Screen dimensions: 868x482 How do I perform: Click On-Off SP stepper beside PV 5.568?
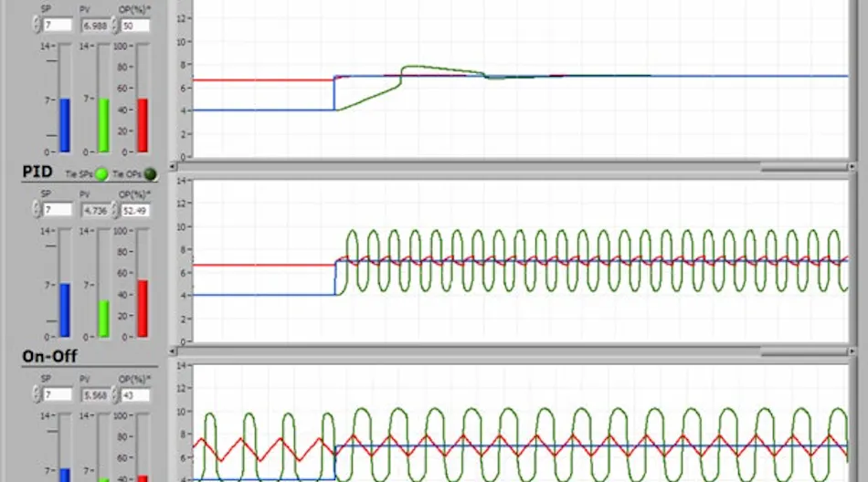37,394
